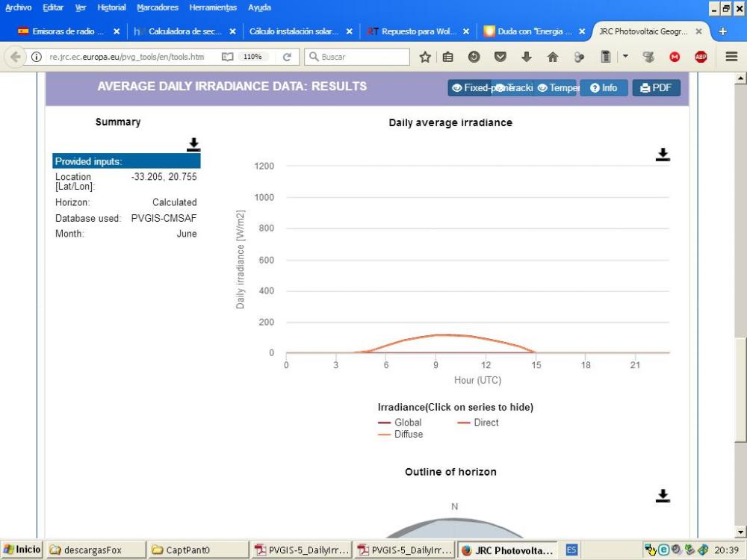747x560 pixels.
Task: Open descargasFox folder in taskbar
Action: click(96, 550)
